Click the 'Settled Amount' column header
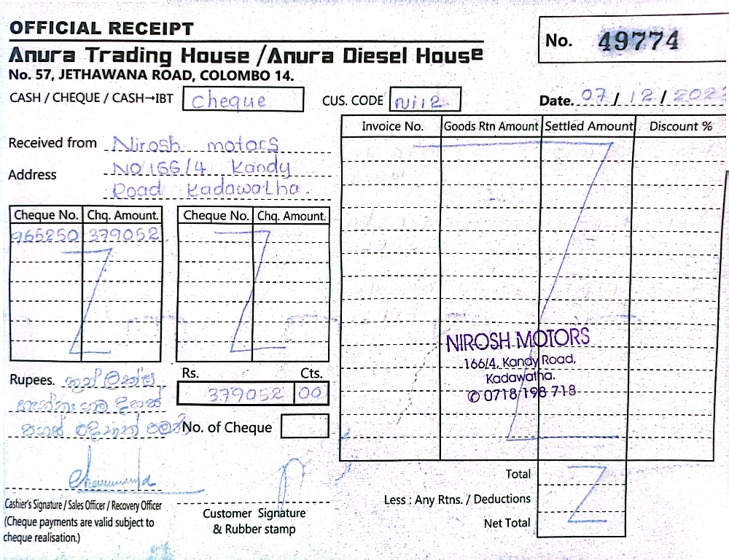This screenshot has width=729, height=560. coord(588,126)
